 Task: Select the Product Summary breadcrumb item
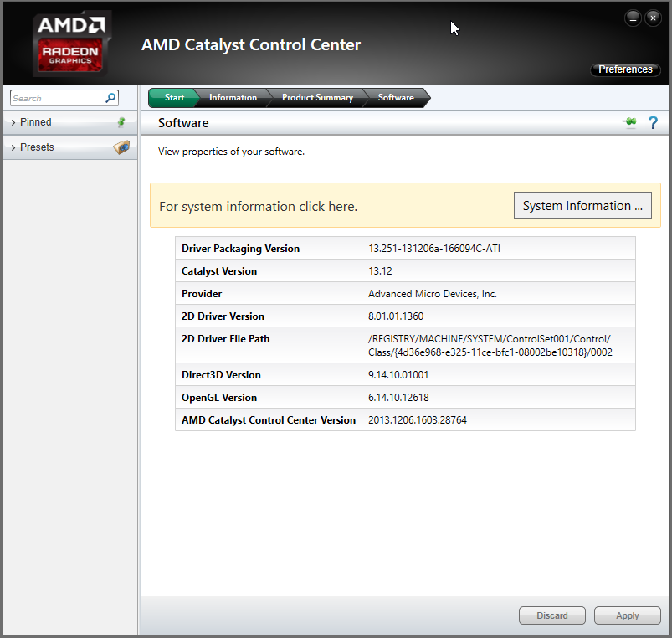click(x=317, y=97)
